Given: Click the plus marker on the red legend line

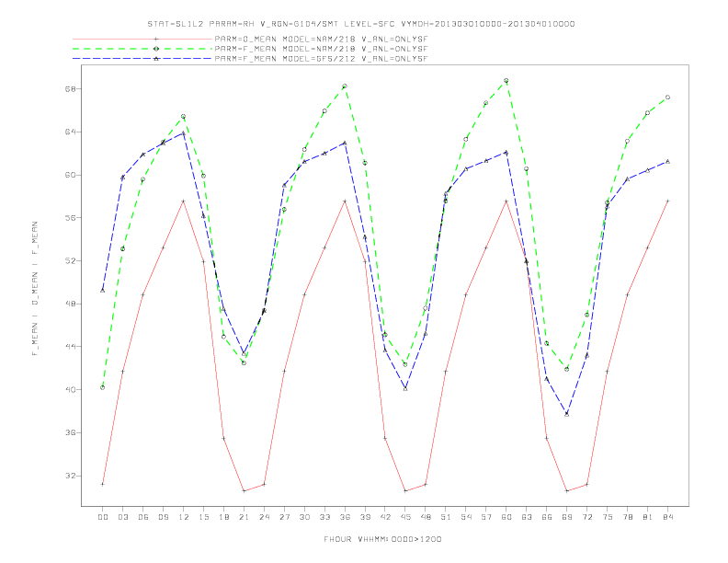Looking at the screenshot, I should (156, 39).
